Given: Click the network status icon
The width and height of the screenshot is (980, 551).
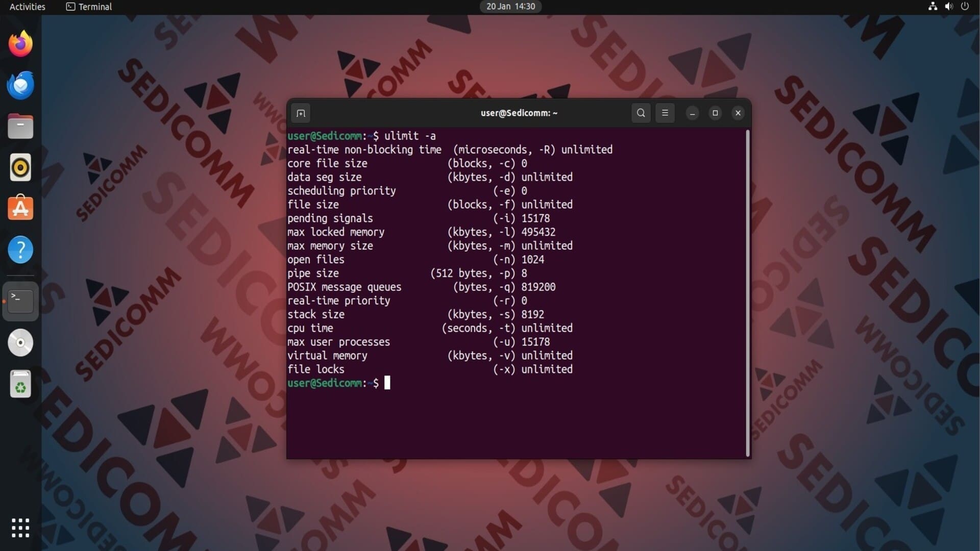Looking at the screenshot, I should coord(933,7).
